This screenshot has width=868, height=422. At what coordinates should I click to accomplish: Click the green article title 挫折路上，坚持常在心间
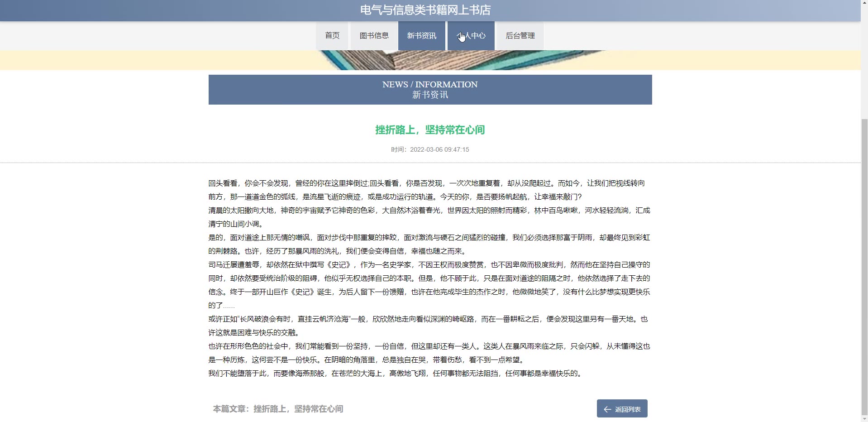[430, 130]
